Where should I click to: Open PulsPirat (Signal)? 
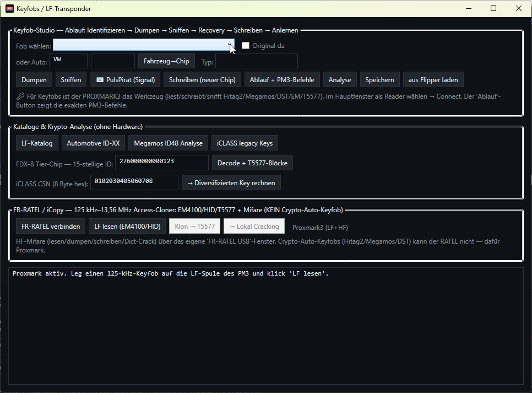[126, 80]
